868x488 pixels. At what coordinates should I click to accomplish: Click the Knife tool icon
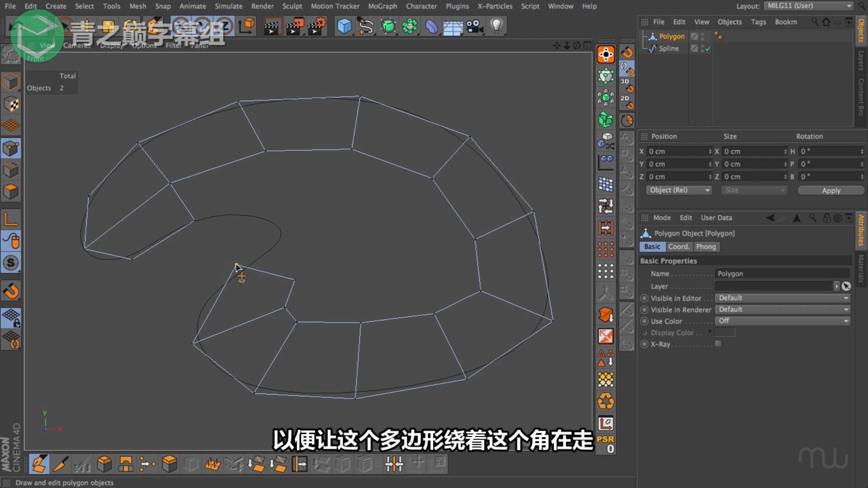point(61,464)
